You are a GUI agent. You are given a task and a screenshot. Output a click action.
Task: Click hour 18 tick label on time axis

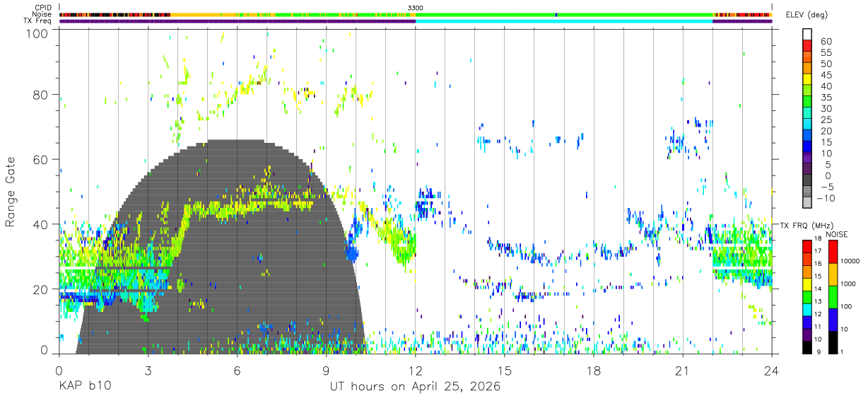tap(594, 371)
